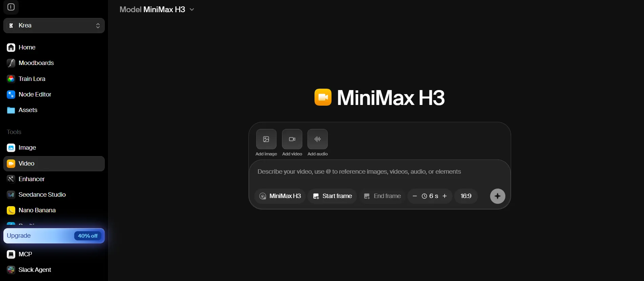Open the Enhancer tool
The width and height of the screenshot is (644, 281).
pyautogui.click(x=54, y=179)
